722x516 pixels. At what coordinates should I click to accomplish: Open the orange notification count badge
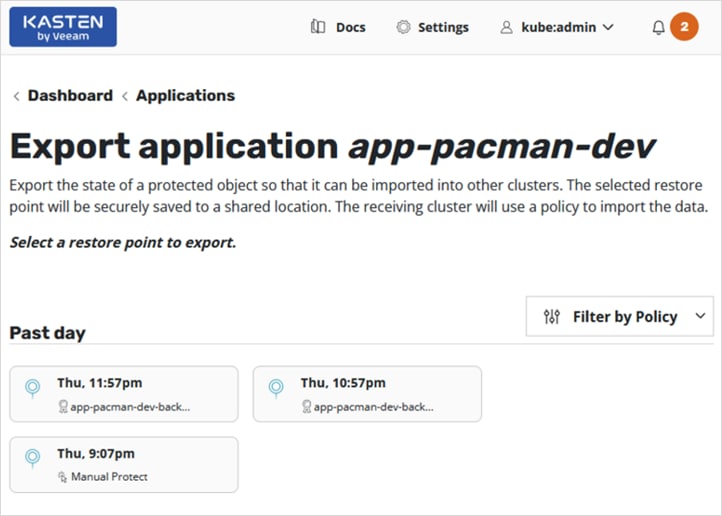tap(684, 27)
